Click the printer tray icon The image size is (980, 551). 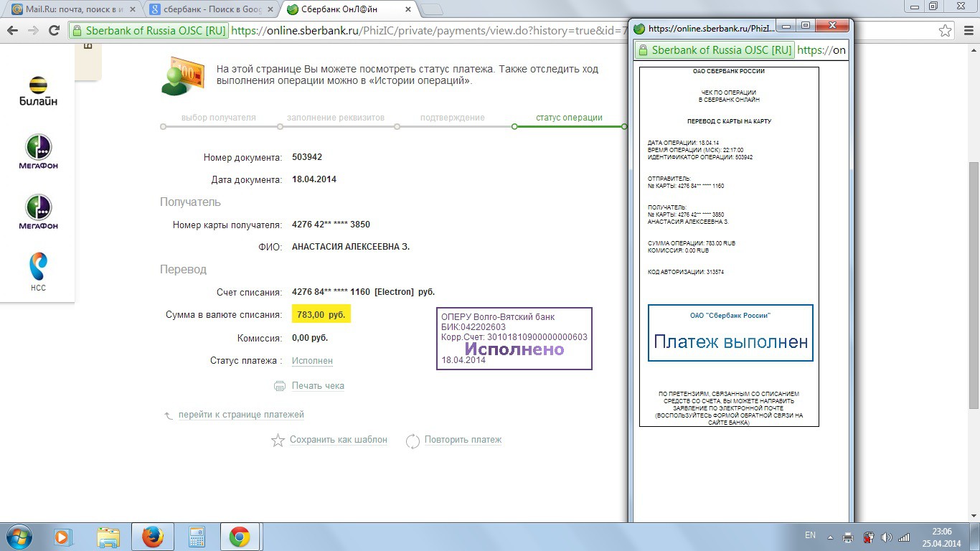848,537
